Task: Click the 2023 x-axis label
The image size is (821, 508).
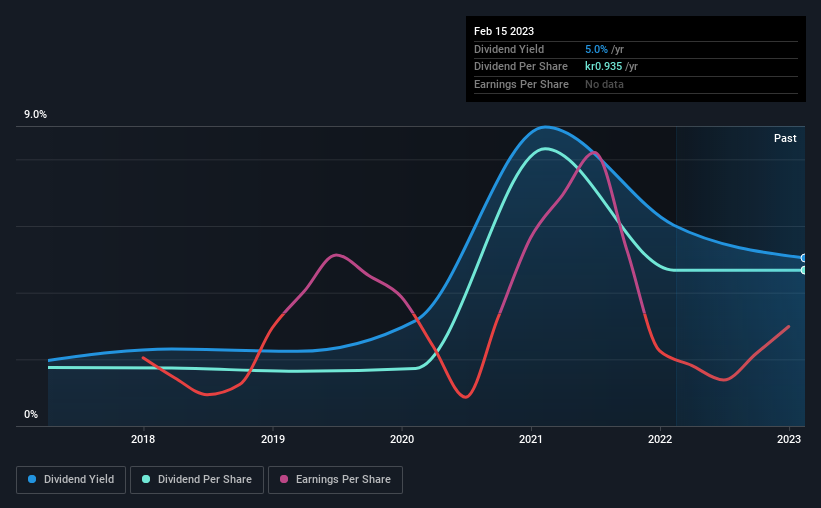Action: pos(789,439)
